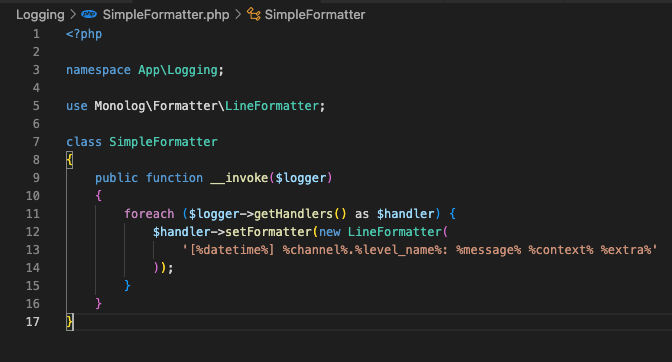This screenshot has width=672, height=362.
Task: Click line number 17 in gutter
Action: (33, 321)
